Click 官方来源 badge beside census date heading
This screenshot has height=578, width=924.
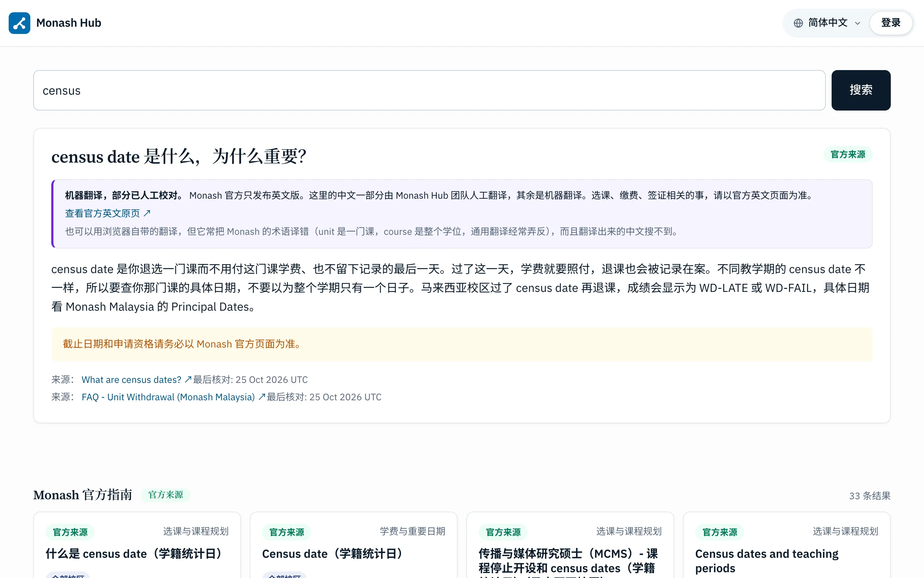pyautogui.click(x=847, y=155)
